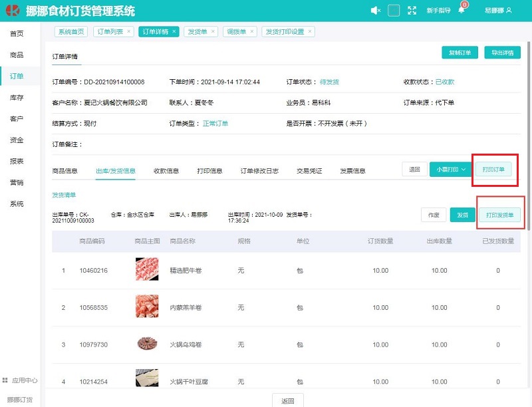Switch to the 交易凭证 tab

coord(309,170)
